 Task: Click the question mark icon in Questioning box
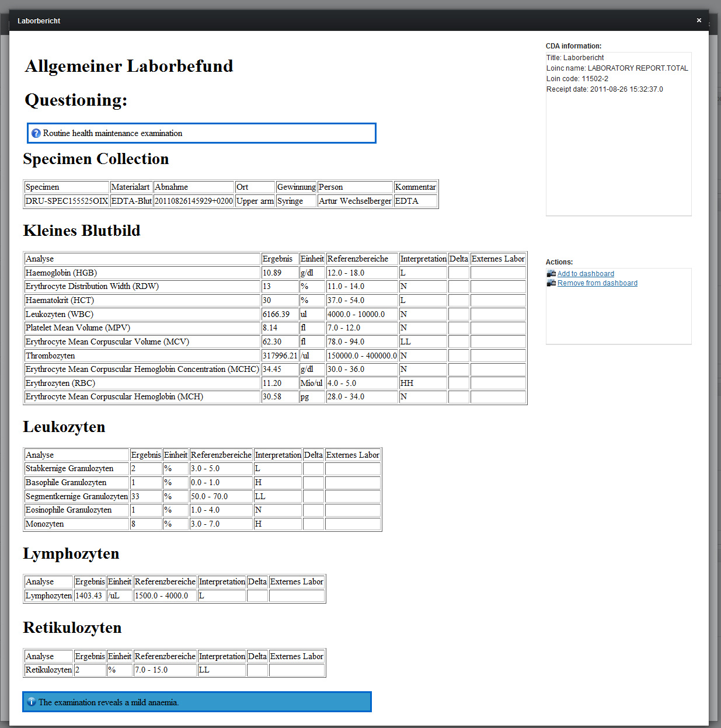(x=36, y=133)
